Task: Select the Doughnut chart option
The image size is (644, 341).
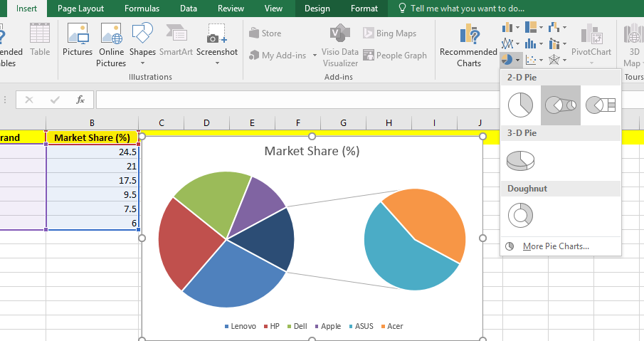Action: 520,214
